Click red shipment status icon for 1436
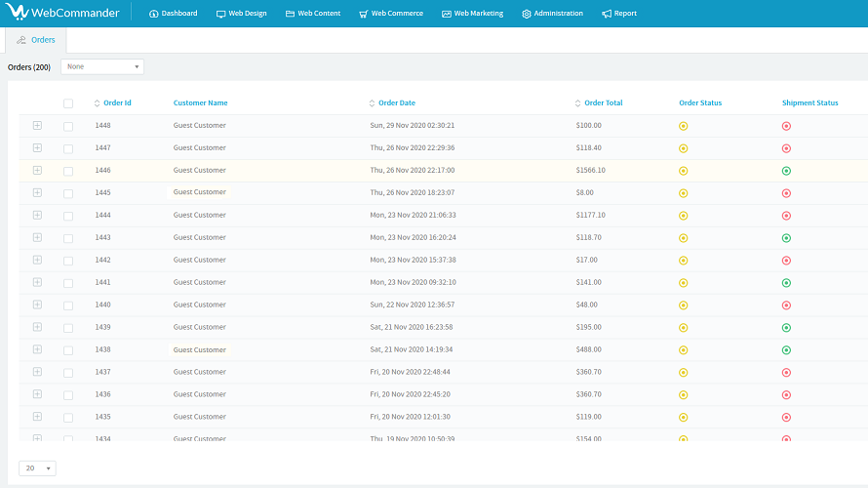Viewport: 868px width, 488px height. pos(786,395)
